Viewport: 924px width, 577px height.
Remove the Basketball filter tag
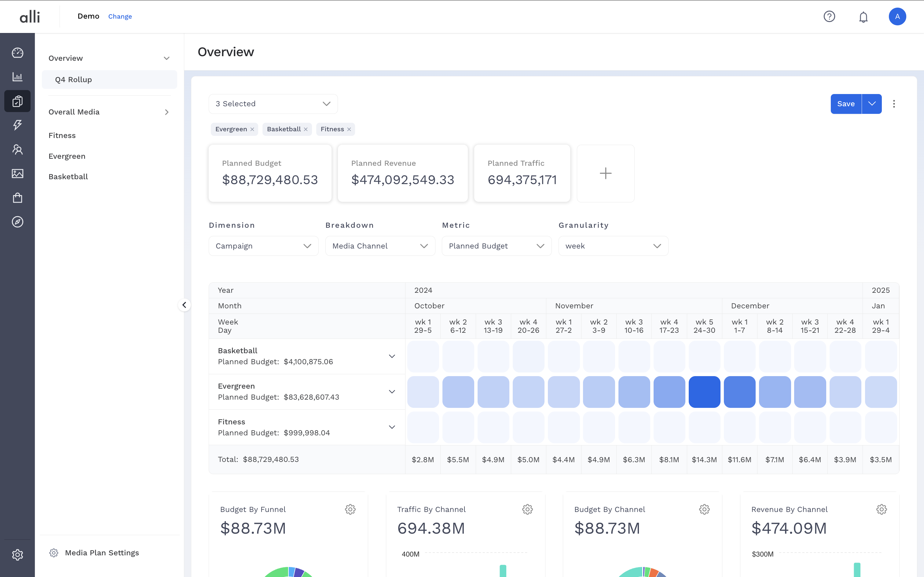pos(306,129)
